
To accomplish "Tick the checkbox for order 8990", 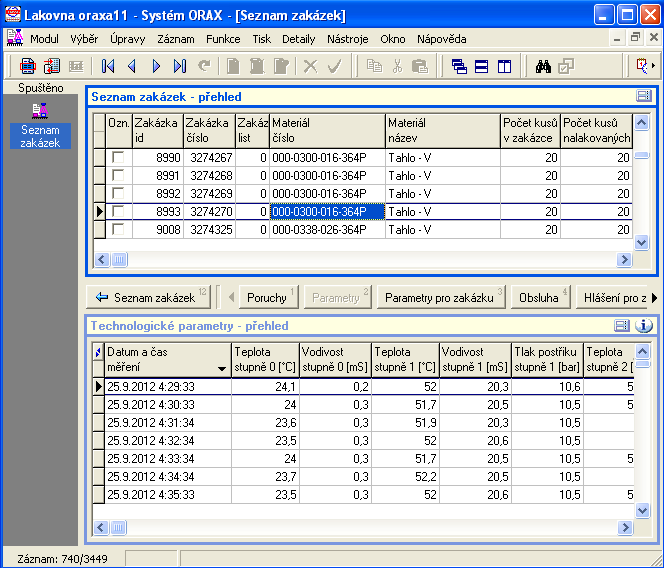I will [118, 158].
